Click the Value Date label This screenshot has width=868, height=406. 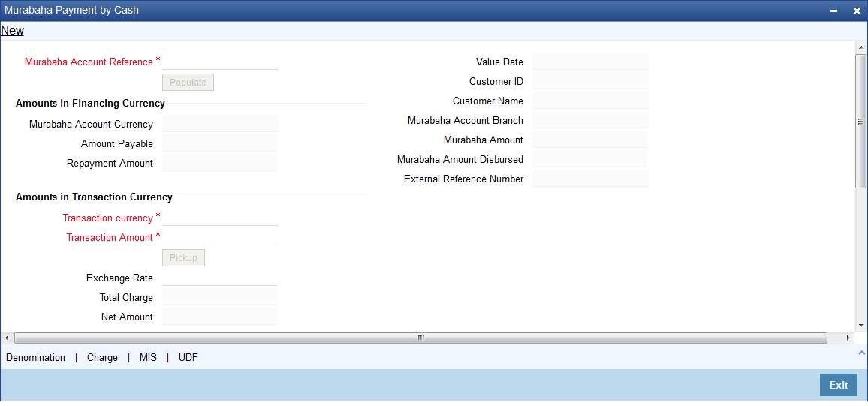coord(499,62)
